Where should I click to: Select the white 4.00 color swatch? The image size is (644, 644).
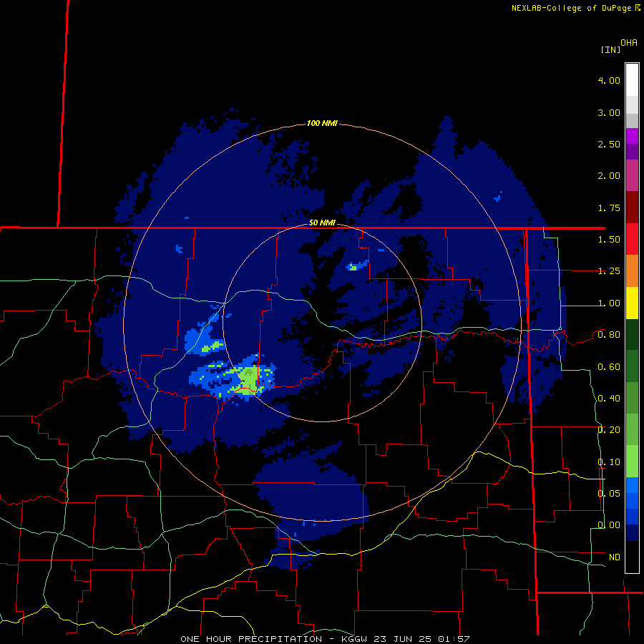point(632,80)
